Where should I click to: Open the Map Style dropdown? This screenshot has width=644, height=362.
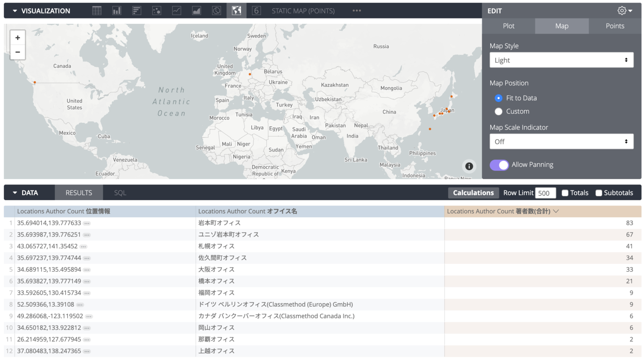click(x=561, y=60)
